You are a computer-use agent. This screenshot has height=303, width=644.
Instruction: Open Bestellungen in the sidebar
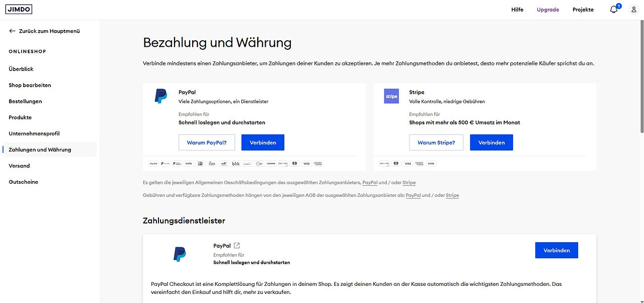click(25, 101)
